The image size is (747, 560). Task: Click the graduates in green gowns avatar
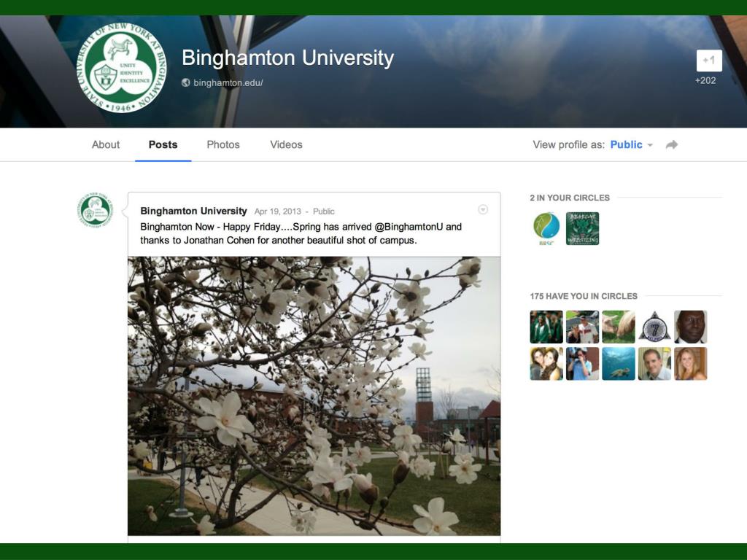pos(546,327)
